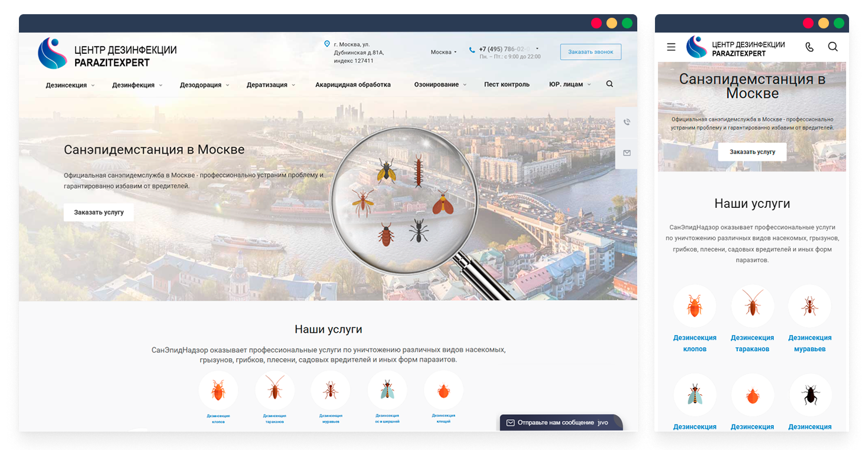The height and width of the screenshot is (450, 868).
Task: Open Дезинсекция клещей link on desktop
Action: point(443,419)
